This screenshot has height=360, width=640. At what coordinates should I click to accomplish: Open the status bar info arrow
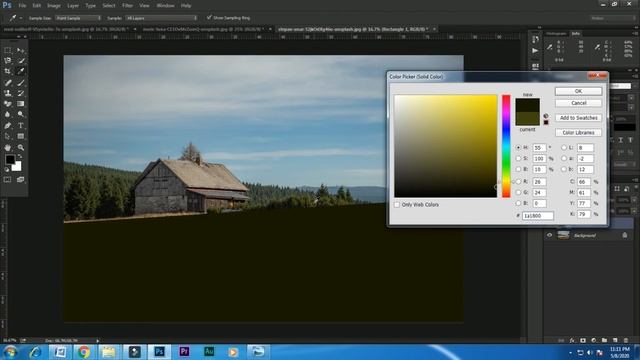(98, 340)
